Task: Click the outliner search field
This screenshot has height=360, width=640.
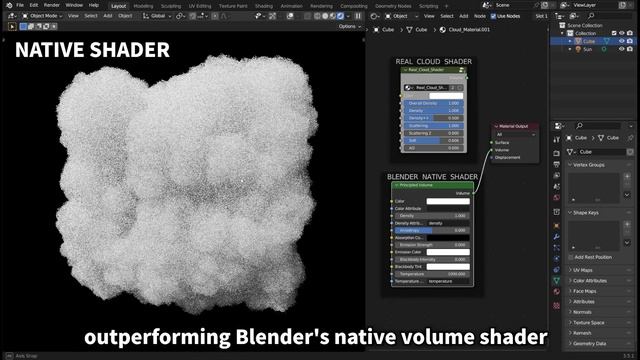Action: pyautogui.click(x=610, y=16)
